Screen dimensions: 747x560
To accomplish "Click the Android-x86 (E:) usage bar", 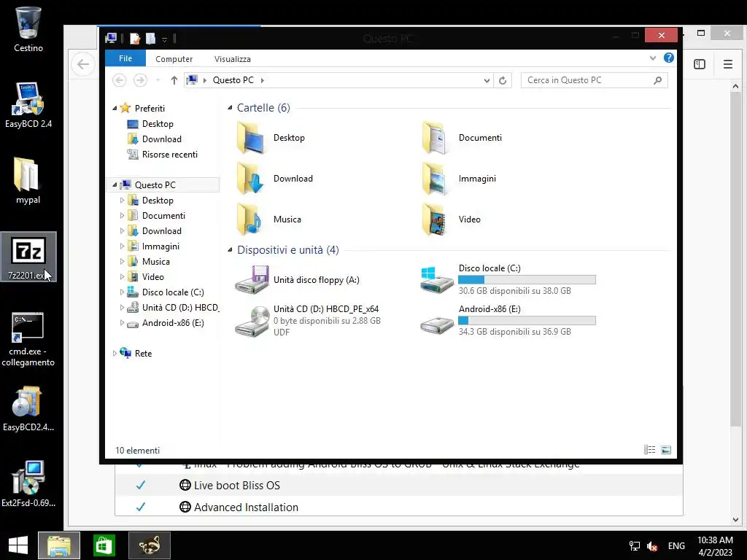I will tap(527, 321).
